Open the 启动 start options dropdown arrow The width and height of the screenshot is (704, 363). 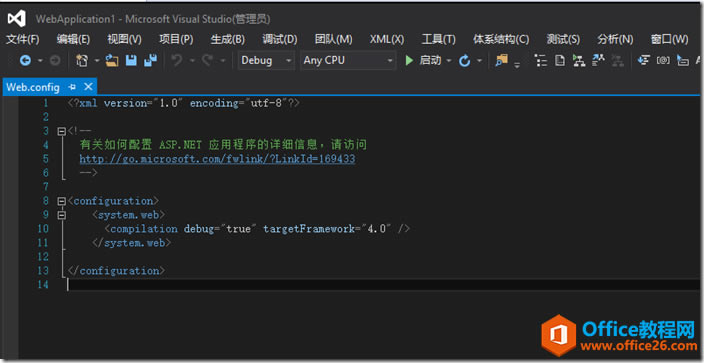(x=449, y=61)
